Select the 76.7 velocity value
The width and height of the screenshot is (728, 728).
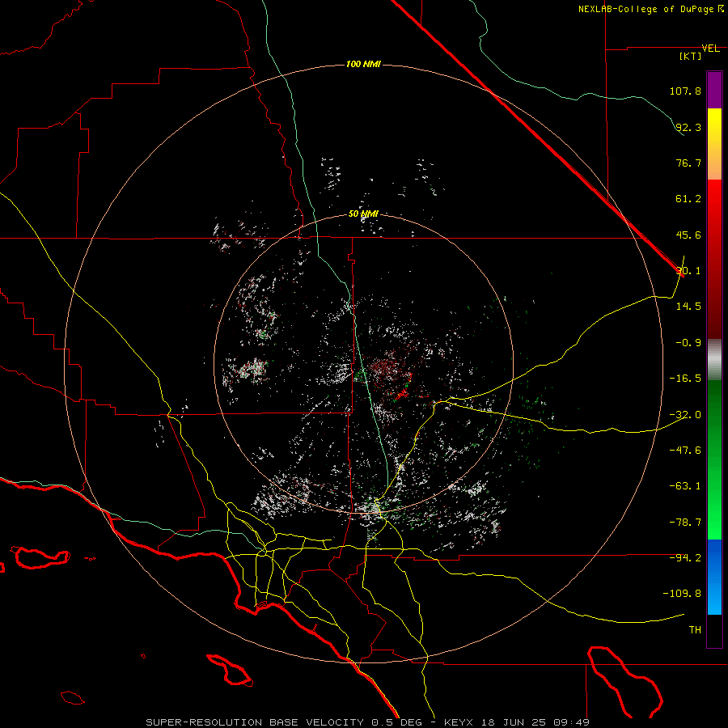point(688,163)
